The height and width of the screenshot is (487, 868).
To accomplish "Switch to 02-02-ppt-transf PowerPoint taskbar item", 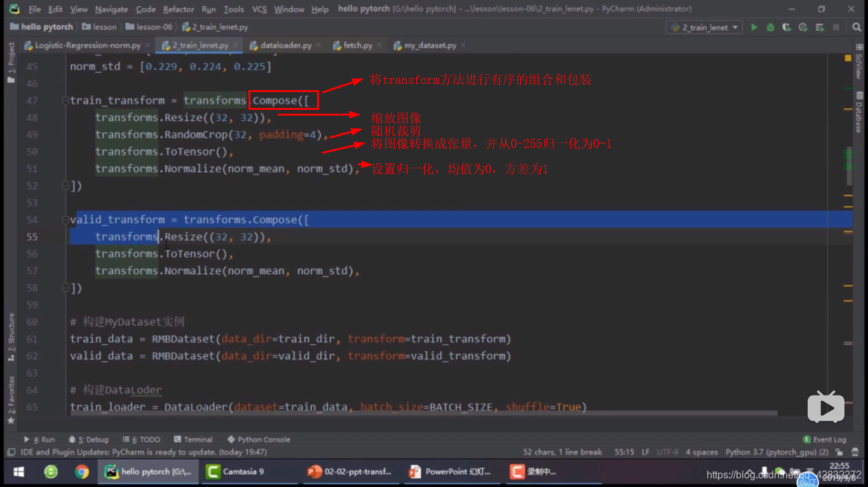I will tap(350, 472).
